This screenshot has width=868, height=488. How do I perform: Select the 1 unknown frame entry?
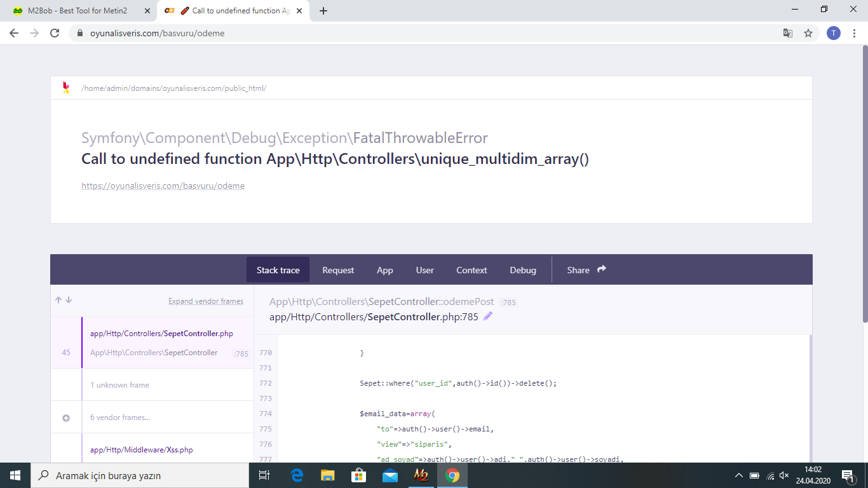pos(153,384)
